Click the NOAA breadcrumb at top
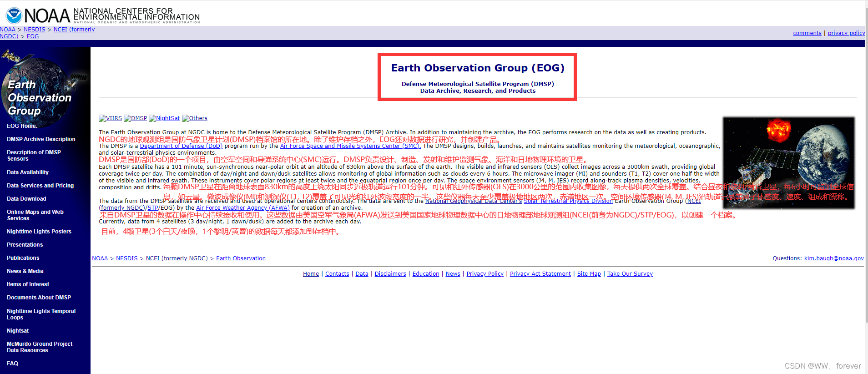Viewport: 868px width, 374px height. 8,30
